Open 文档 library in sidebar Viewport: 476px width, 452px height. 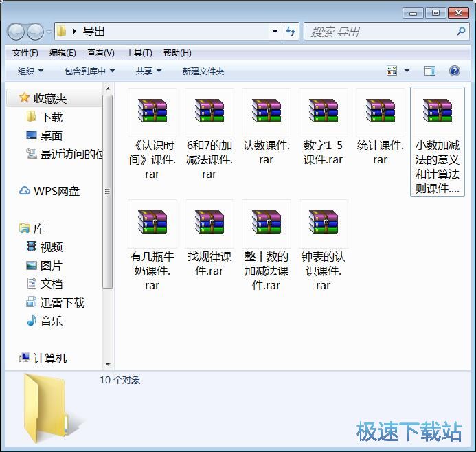[x=45, y=284]
